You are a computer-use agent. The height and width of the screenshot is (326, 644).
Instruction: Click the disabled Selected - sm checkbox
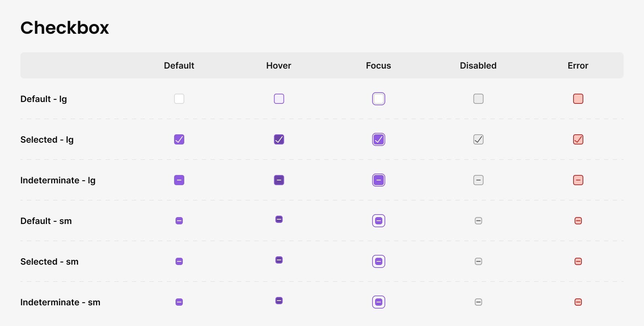478,261
